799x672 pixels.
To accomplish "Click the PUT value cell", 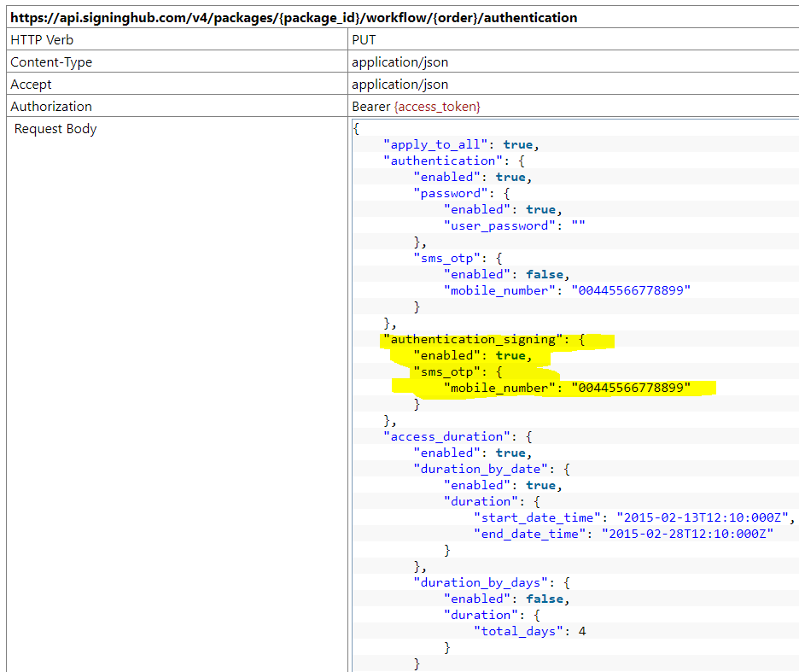I will click(x=364, y=40).
